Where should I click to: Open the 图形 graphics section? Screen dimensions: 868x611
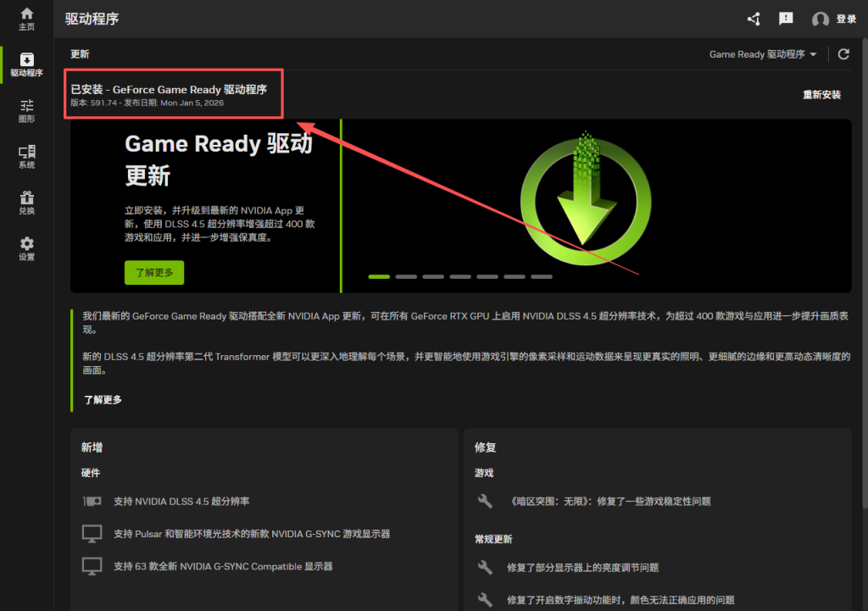pos(26,110)
